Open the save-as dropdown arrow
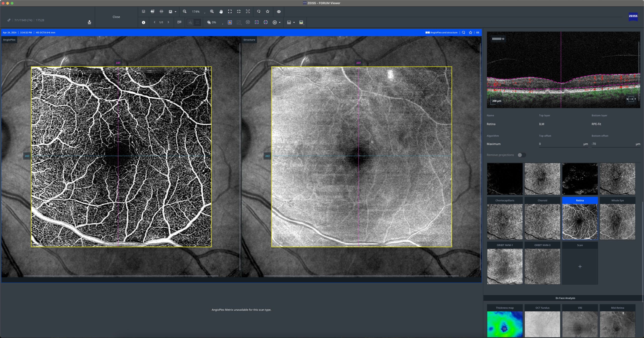Screen dimensions: 644x338 (175, 12)
